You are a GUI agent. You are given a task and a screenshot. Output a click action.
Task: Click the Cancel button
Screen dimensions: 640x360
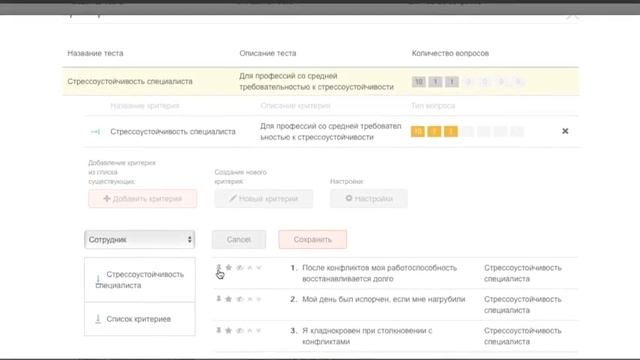(x=239, y=239)
